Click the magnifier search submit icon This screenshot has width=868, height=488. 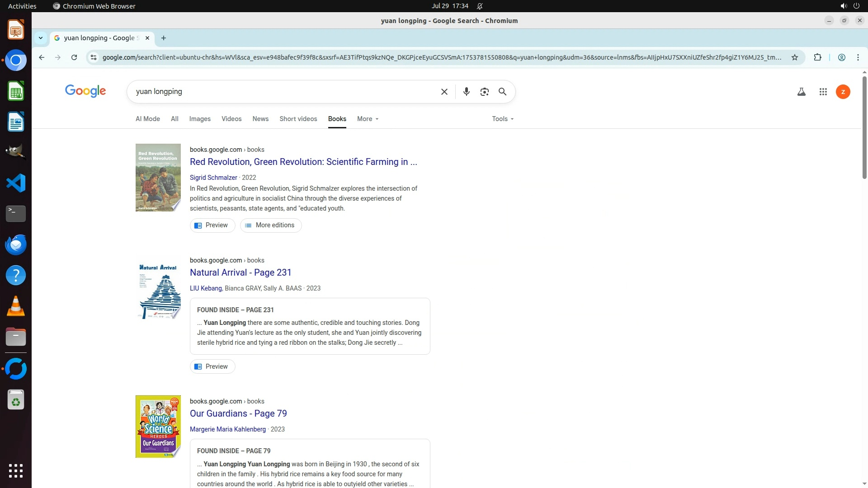click(x=502, y=92)
